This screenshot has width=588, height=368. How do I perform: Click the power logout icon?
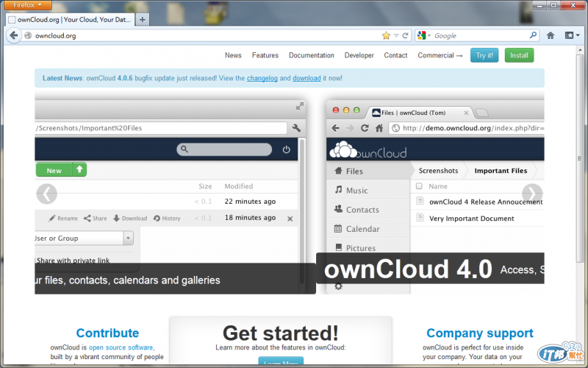[286, 149]
